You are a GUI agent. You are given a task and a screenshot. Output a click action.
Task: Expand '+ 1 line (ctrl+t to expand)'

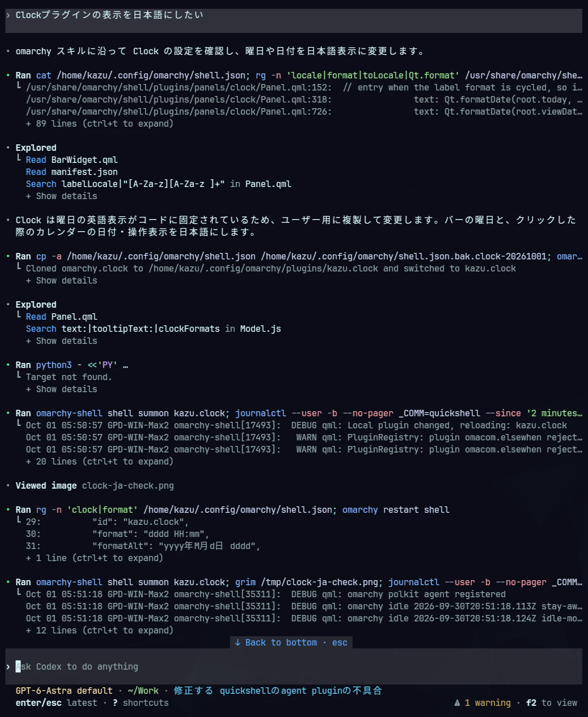94,558
